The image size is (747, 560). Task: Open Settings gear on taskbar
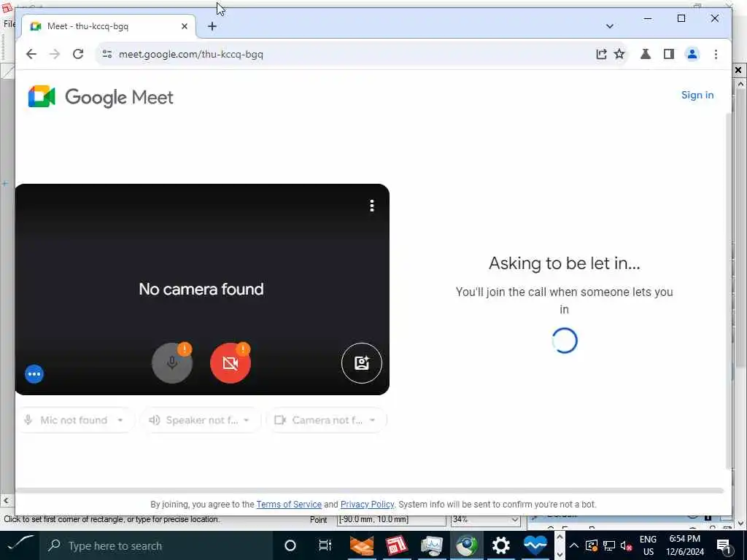click(x=500, y=545)
